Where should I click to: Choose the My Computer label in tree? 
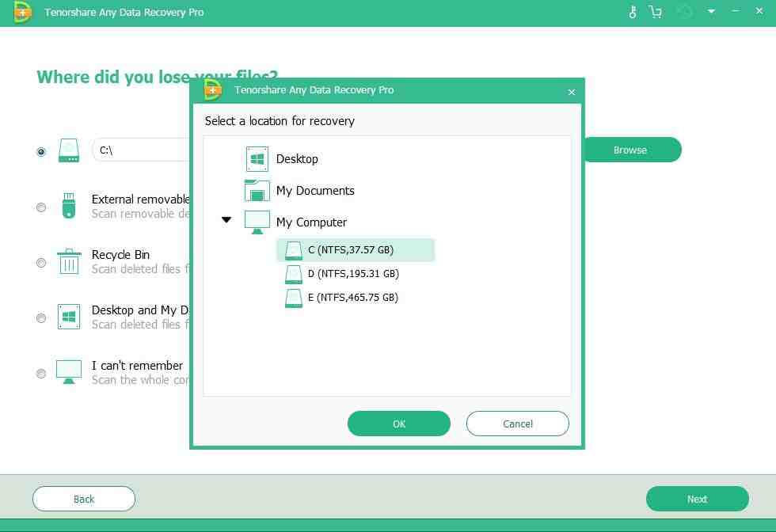point(311,222)
